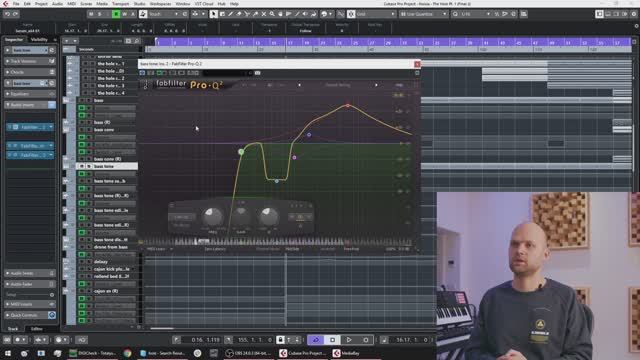Screen dimensions: 640x360
Task: Switch to the Visibility tab
Action: (39, 40)
